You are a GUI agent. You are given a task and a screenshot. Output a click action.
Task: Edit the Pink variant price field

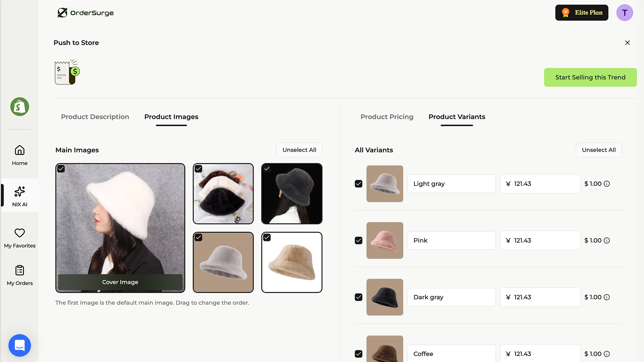[x=540, y=240]
